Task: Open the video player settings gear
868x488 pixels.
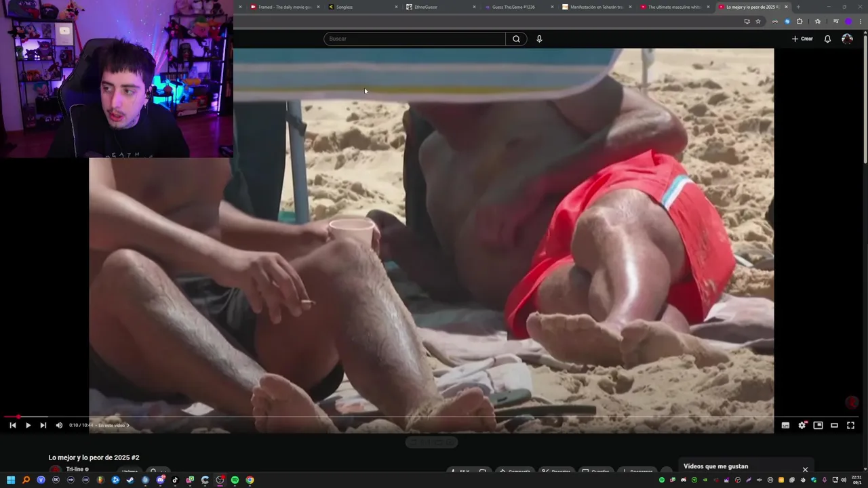Action: pos(802,425)
